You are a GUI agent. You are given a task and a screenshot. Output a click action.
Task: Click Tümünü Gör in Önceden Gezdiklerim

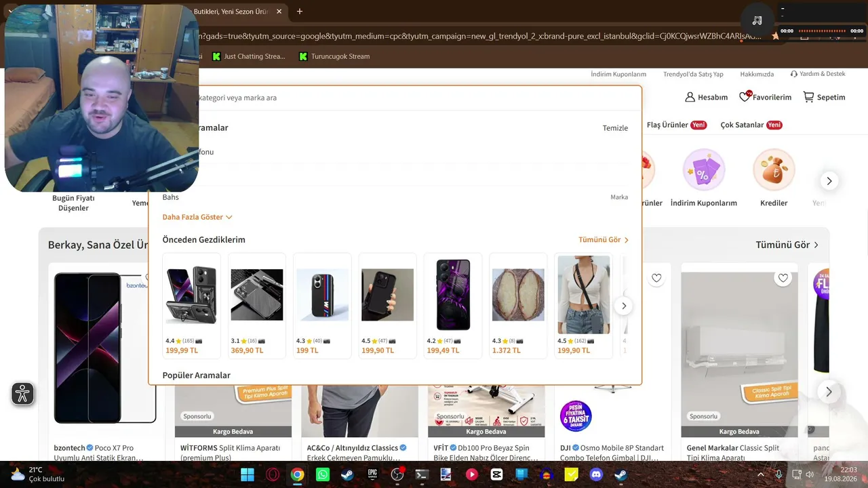coord(604,240)
